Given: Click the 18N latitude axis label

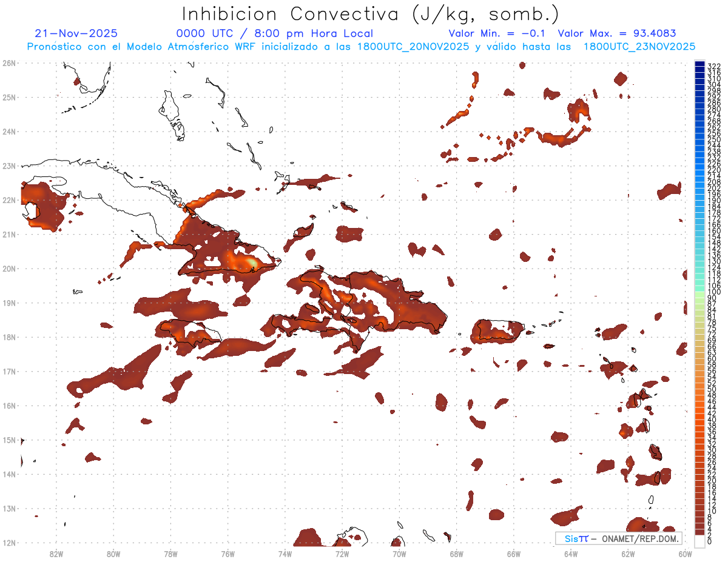Looking at the screenshot, I should (x=9, y=337).
